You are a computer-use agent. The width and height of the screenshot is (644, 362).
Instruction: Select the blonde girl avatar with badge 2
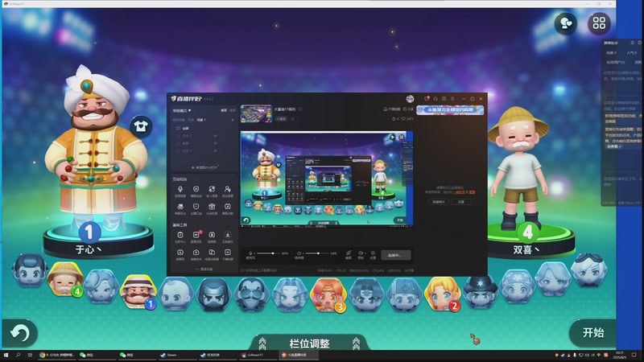click(x=442, y=294)
